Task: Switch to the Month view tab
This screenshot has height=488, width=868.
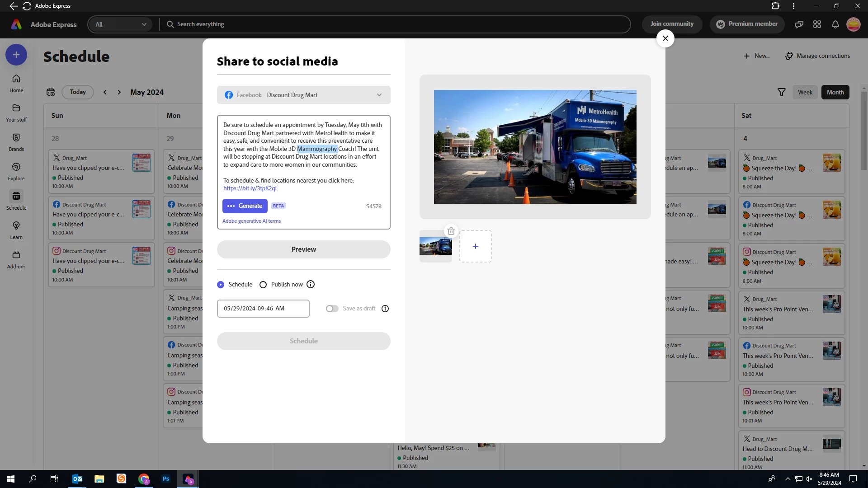Action: pos(835,92)
